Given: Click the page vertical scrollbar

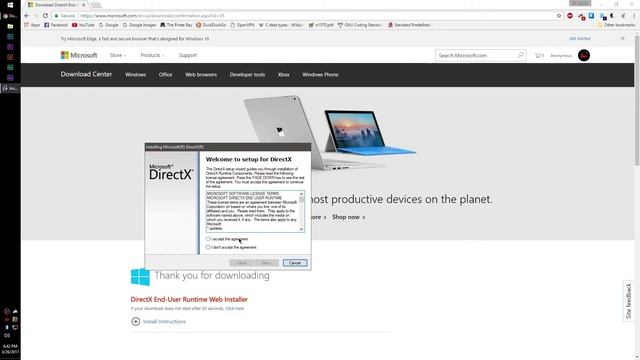Looking at the screenshot, I should [637, 100].
